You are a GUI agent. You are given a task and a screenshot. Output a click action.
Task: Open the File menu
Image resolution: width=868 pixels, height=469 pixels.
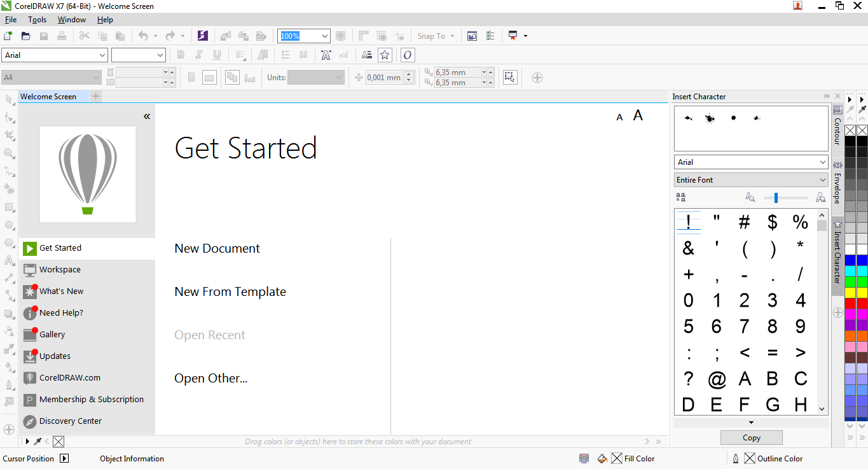click(11, 20)
